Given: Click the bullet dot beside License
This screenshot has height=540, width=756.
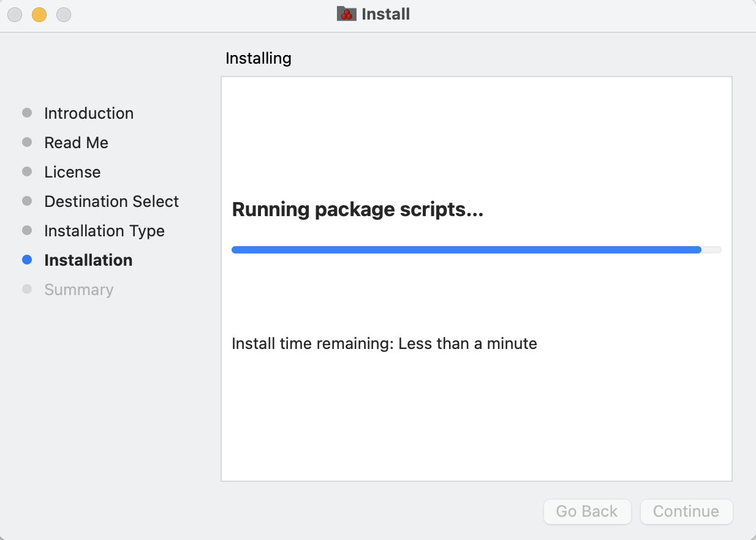Looking at the screenshot, I should [27, 172].
